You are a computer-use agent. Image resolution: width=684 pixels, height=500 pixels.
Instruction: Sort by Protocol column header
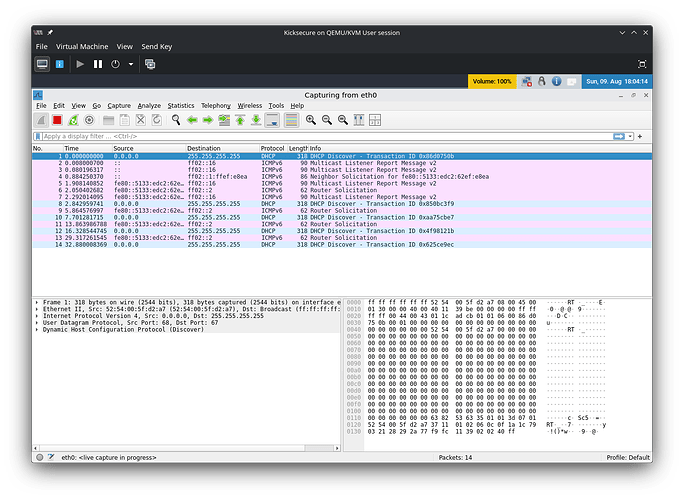coord(273,148)
